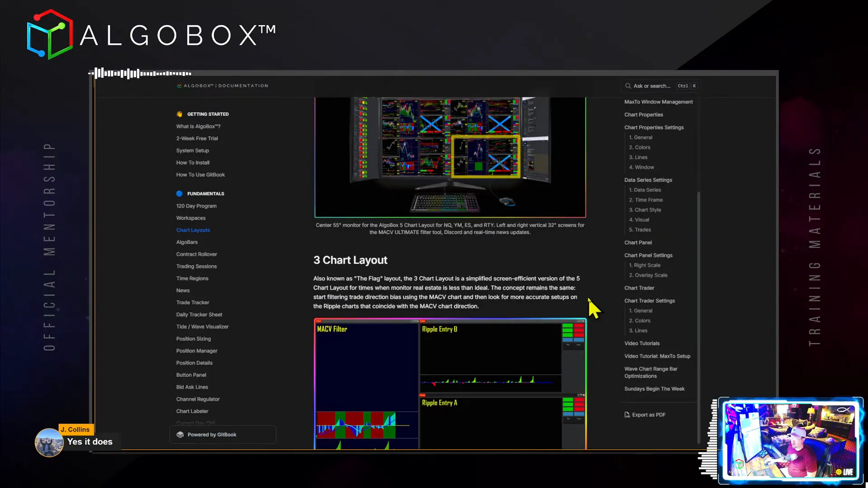868x488 pixels.
Task: Jump to Data Series Settings section
Action: 648,180
